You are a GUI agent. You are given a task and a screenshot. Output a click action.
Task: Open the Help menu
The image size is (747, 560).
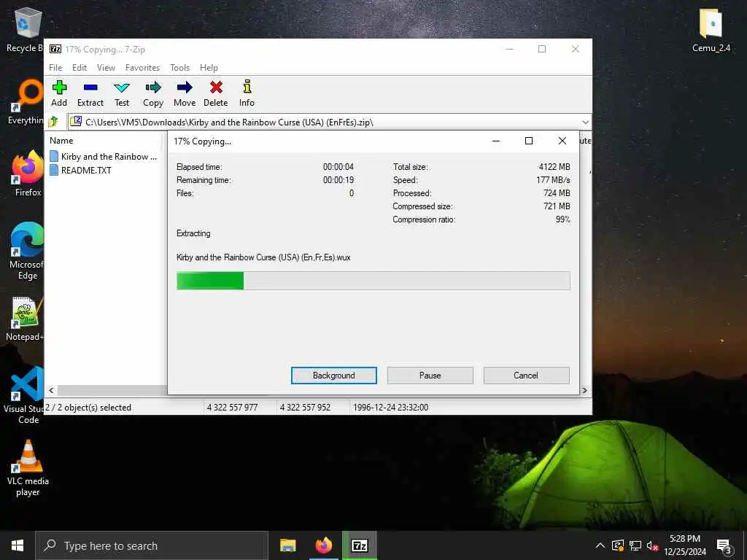(x=209, y=68)
